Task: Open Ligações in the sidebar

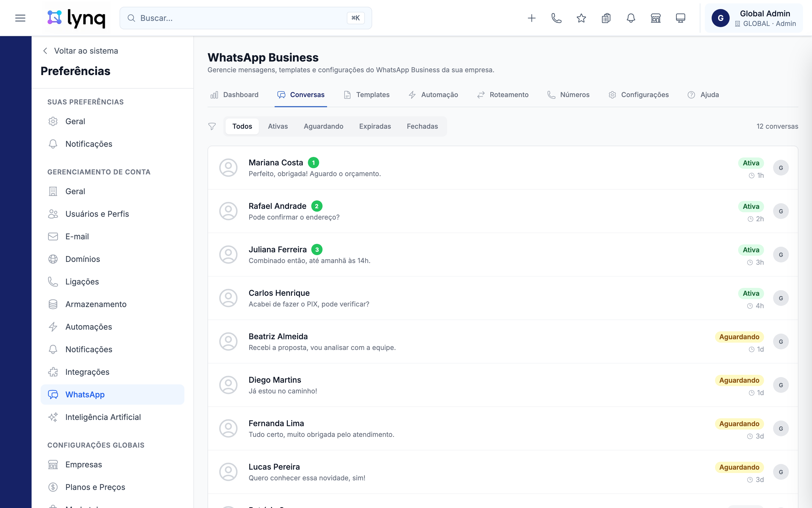Action: pos(112,282)
